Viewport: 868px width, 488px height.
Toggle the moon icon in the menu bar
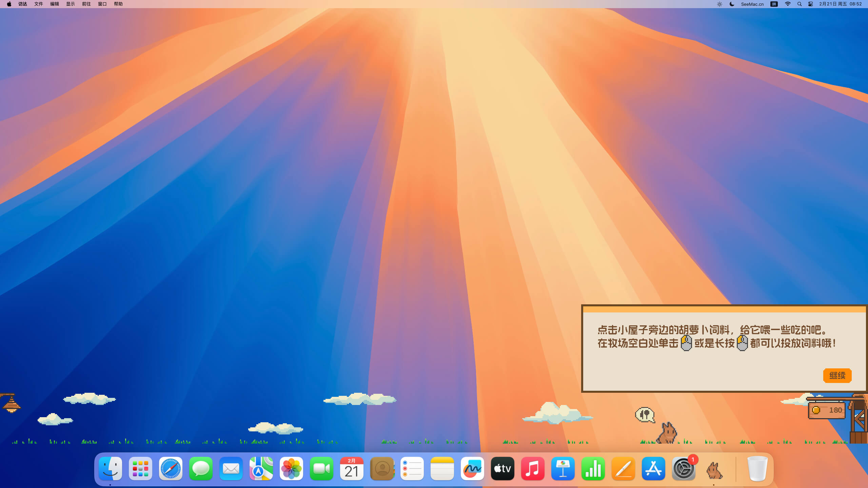[x=732, y=4]
